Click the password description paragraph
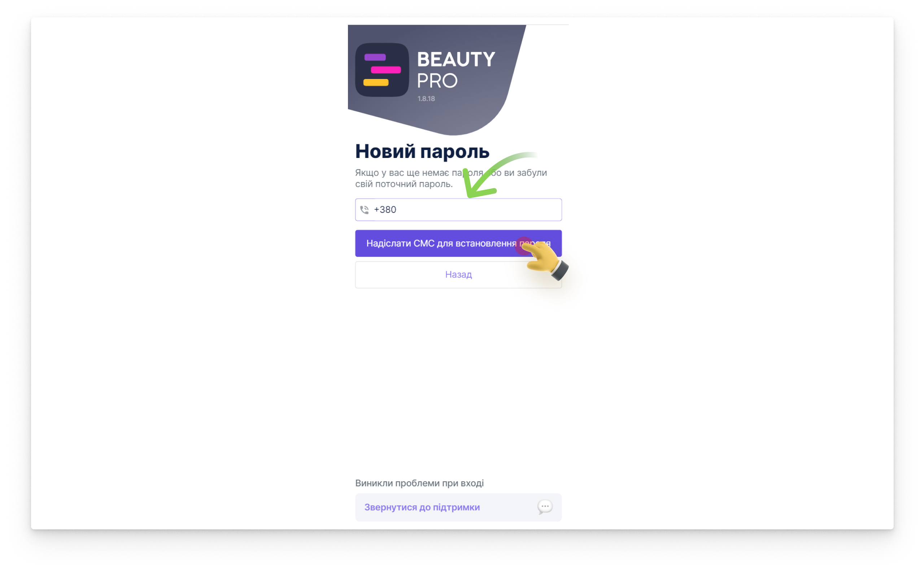 point(451,179)
